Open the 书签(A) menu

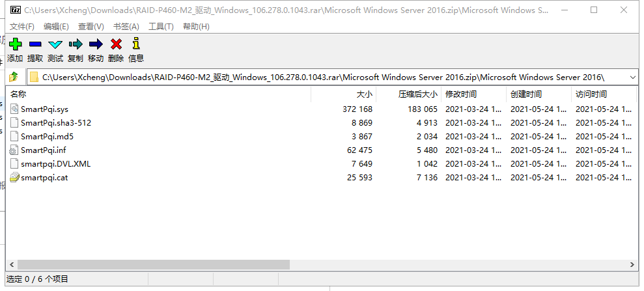126,27
